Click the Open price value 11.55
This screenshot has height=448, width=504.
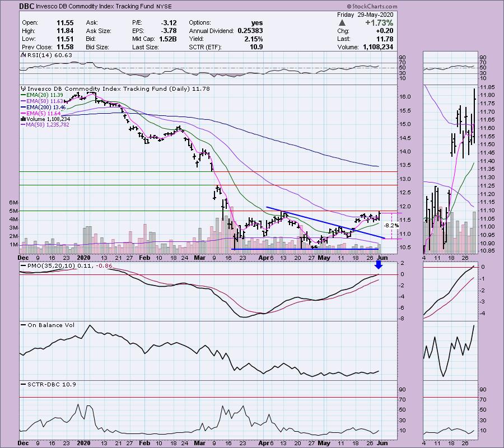pos(65,23)
